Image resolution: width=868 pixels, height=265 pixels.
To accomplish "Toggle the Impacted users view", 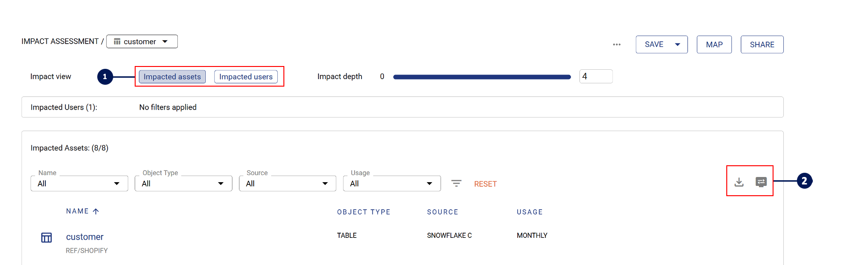I will point(246,77).
